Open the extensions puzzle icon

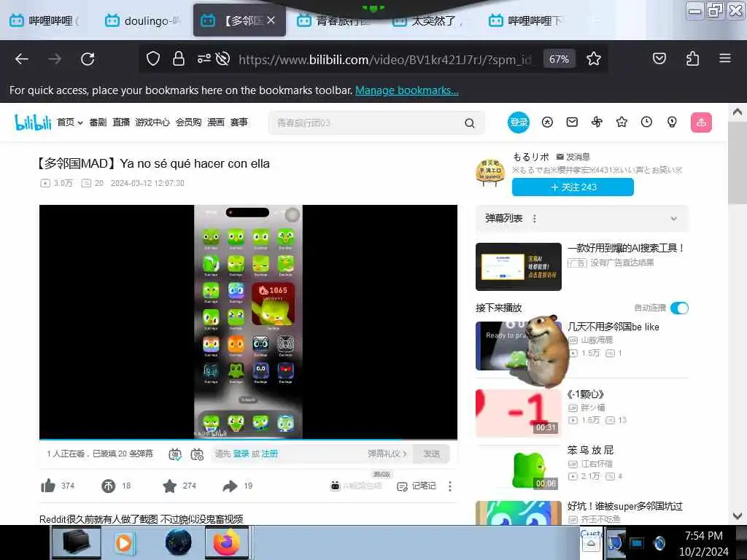pos(693,58)
